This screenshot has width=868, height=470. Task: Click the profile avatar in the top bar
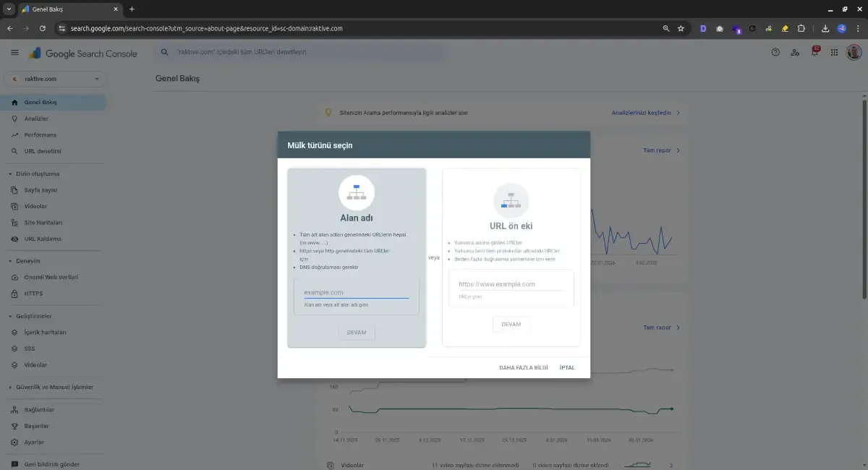pyautogui.click(x=854, y=52)
